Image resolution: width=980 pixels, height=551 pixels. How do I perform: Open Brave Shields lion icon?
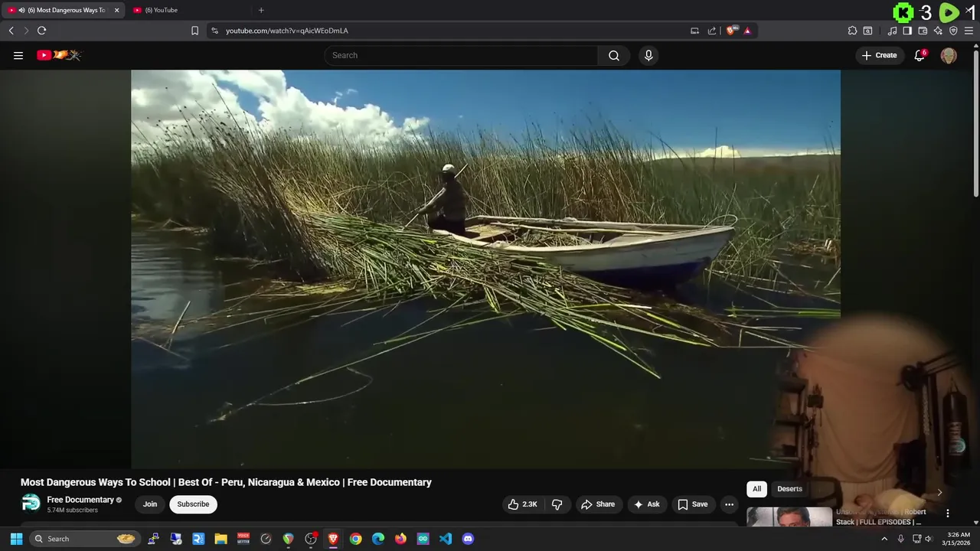tap(731, 31)
